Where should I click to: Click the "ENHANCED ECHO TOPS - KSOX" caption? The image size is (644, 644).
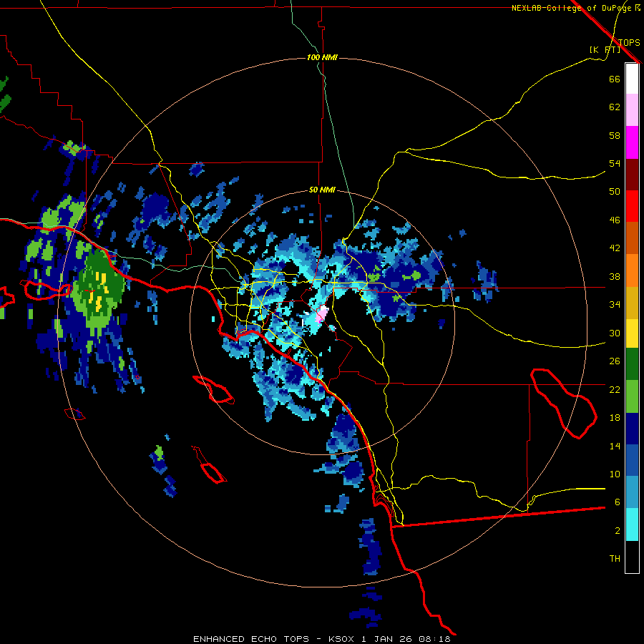273,639
